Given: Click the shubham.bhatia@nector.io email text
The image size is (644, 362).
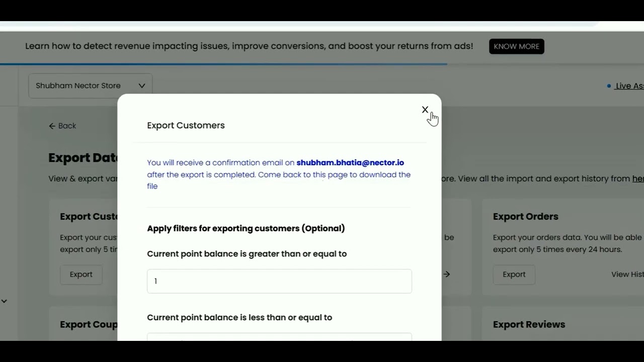Looking at the screenshot, I should coord(350,163).
